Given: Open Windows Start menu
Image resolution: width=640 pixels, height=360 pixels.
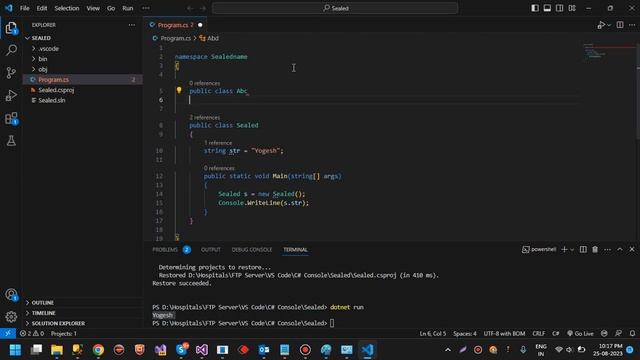Looking at the screenshot, I should pos(16,350).
